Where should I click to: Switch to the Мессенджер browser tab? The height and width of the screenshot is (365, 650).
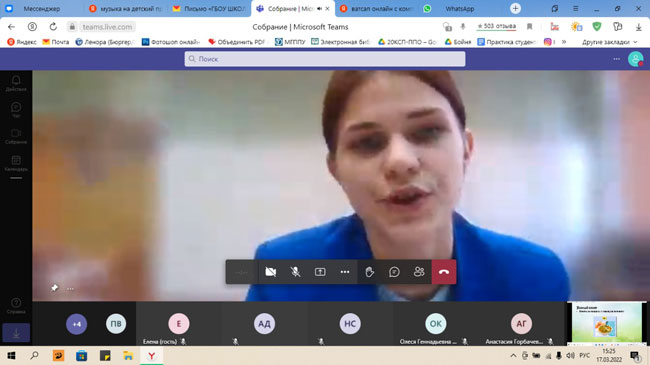click(x=41, y=9)
